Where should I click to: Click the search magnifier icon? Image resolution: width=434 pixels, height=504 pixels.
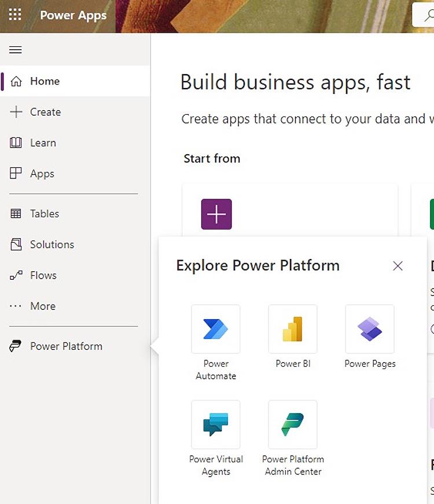pos(428,15)
